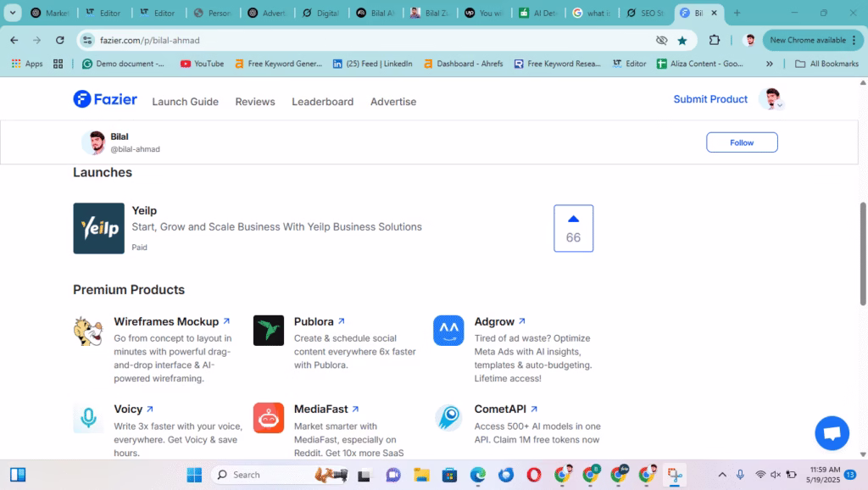Image resolution: width=868 pixels, height=490 pixels.
Task: Open the Voicy title link
Action: pyautogui.click(x=129, y=409)
